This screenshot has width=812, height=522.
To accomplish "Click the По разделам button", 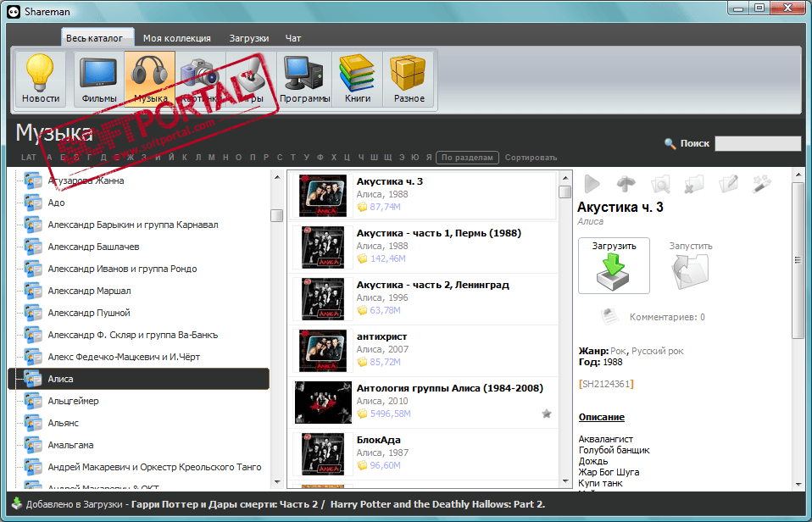I will pyautogui.click(x=467, y=158).
